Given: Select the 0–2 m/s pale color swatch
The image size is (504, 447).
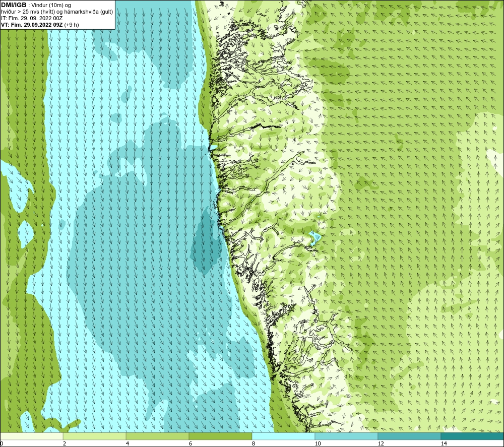Looking at the screenshot, I should (31, 436).
